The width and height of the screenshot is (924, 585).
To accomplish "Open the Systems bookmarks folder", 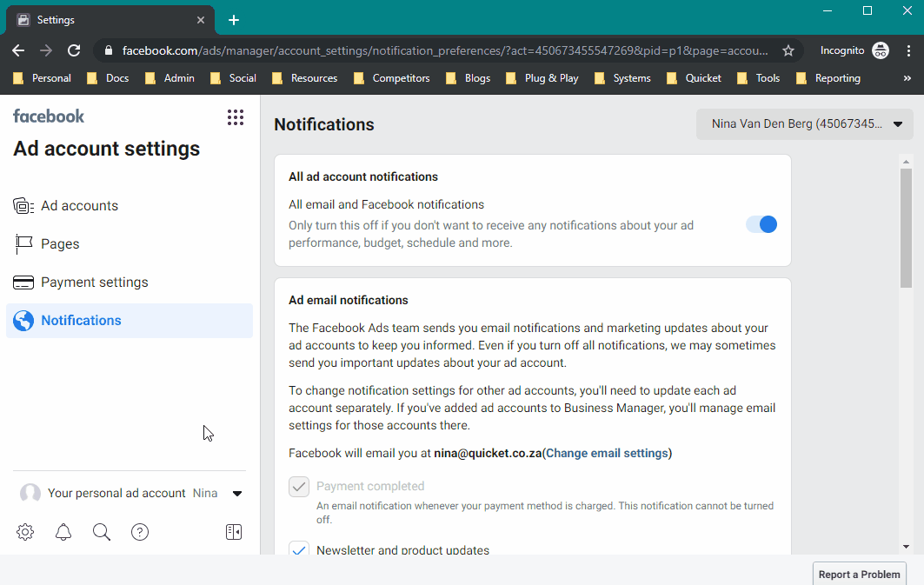I will tap(623, 78).
